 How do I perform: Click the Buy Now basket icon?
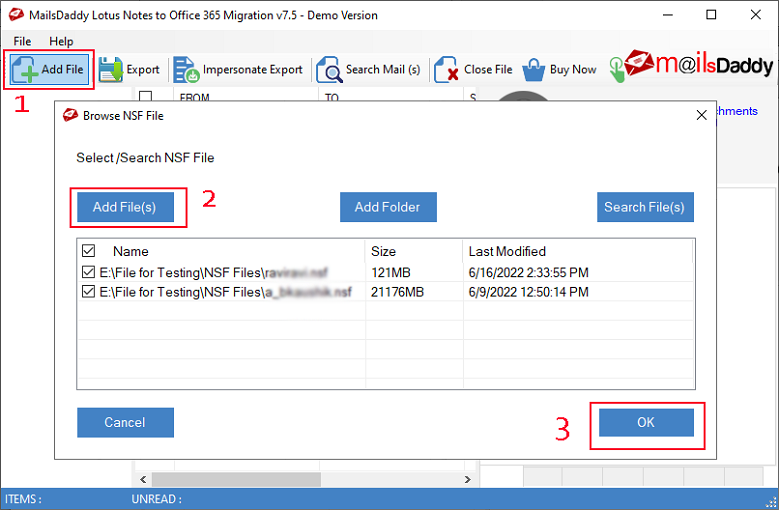(534, 70)
